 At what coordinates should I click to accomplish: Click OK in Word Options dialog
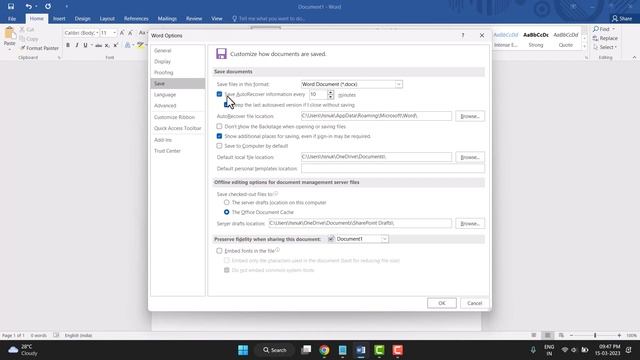click(442, 303)
